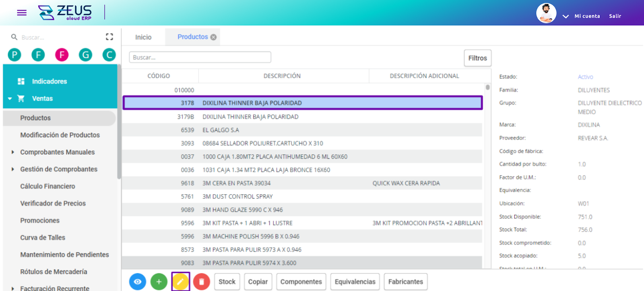Expand Facturación Recurrente submenu
Screen dimensions: 644x291
click(13, 289)
